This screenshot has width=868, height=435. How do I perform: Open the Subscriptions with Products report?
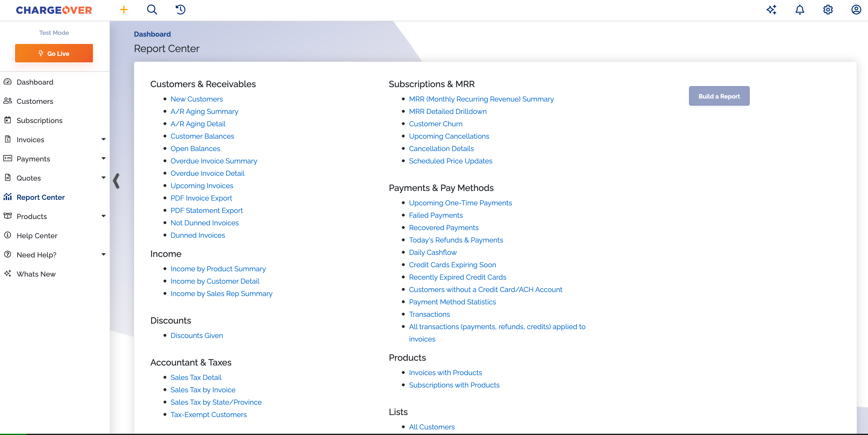click(454, 385)
